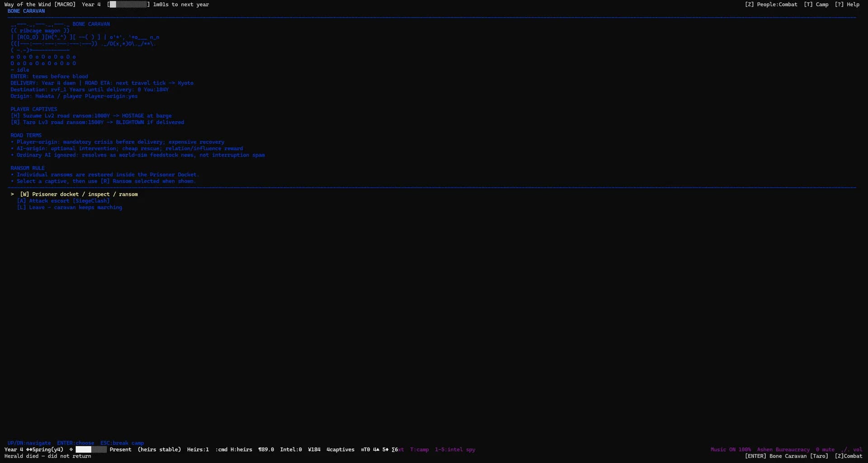Click 'ENTER: terms before blood' line
This screenshot has width=868, height=463.
click(49, 76)
